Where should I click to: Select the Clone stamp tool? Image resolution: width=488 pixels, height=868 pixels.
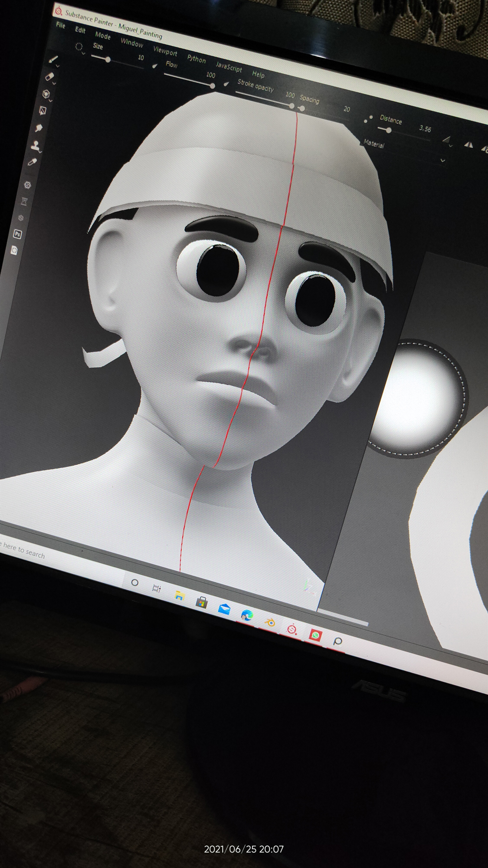[35, 145]
